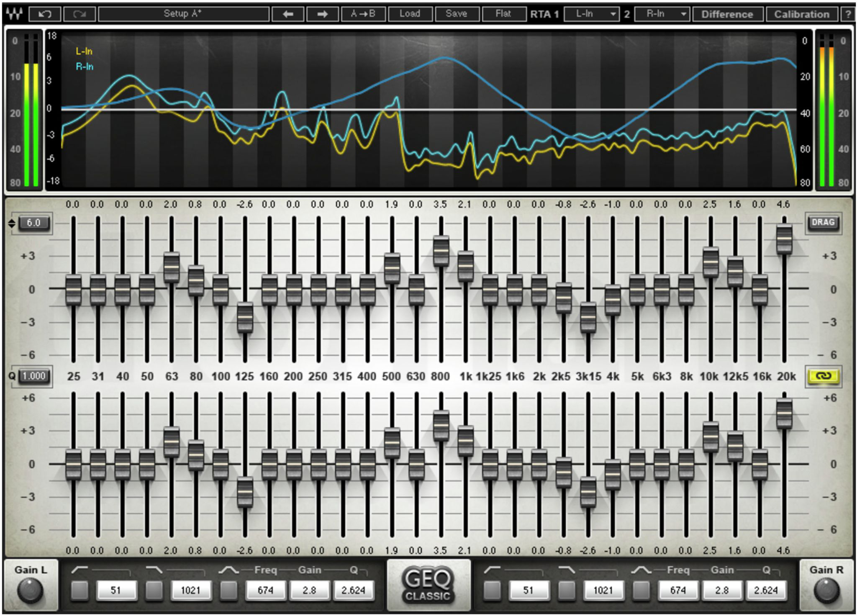The width and height of the screenshot is (857, 616).
Task: Click the Load button
Action: coord(409,14)
